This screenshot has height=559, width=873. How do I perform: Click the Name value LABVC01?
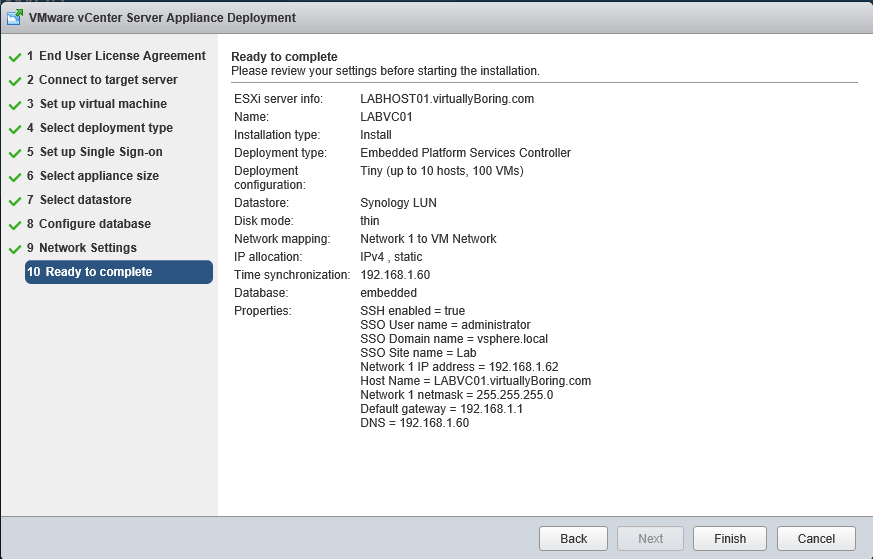(386, 117)
